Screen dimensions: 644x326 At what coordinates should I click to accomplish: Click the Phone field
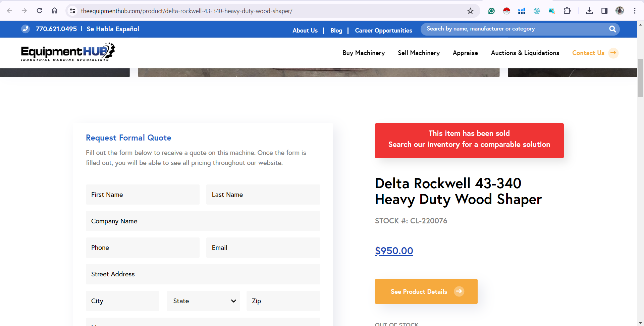[x=143, y=248]
